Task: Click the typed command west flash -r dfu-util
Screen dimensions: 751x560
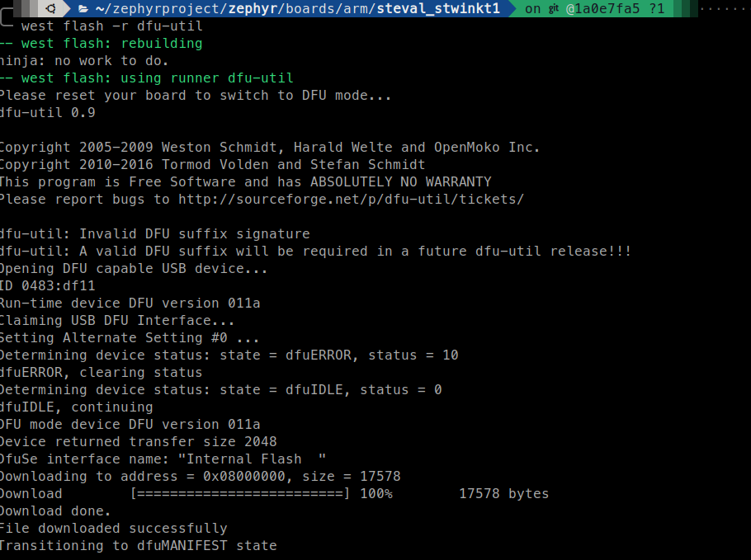Action: [x=111, y=26]
